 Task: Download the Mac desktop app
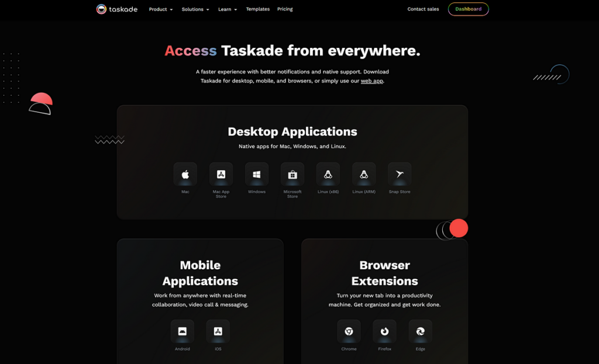[x=185, y=174]
